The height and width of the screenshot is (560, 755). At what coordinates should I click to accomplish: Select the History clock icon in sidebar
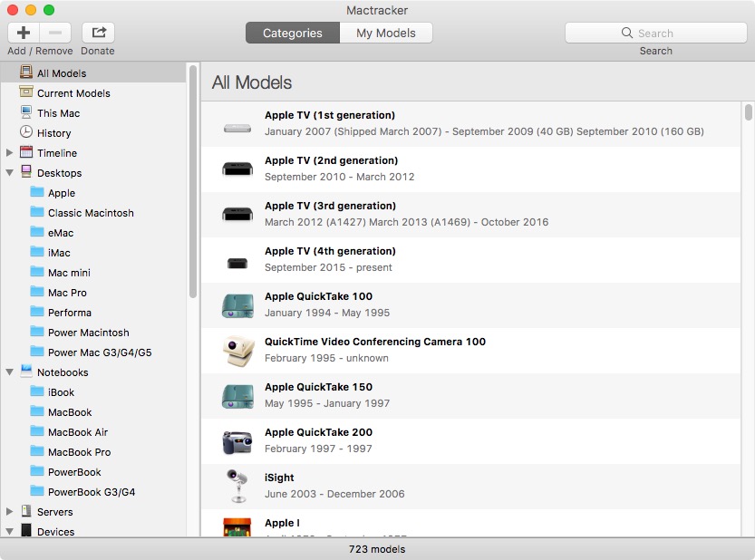26,133
